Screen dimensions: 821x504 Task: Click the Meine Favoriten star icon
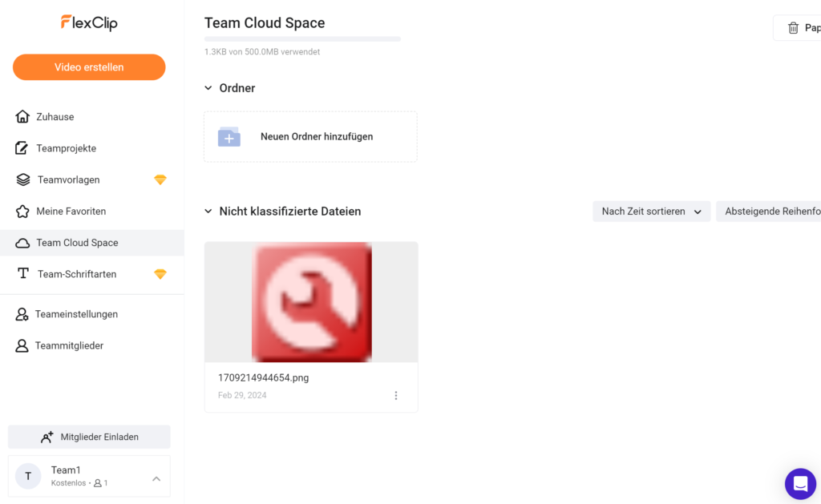(x=22, y=212)
